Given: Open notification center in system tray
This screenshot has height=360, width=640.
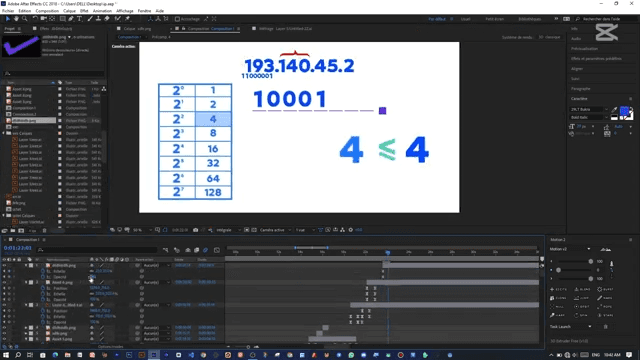Looking at the screenshot, I should tap(629, 355).
